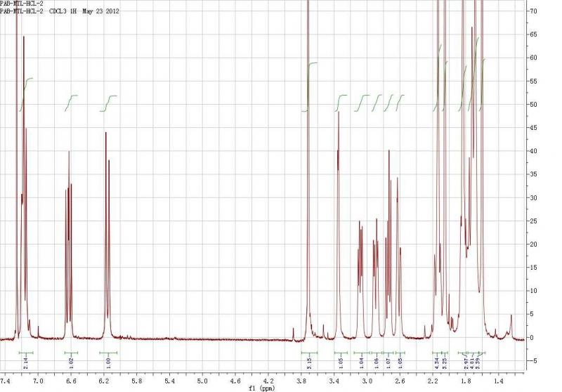Viewport: 562px width, 392px height.
Task: Click the x-axis tick label 3.4
Action: [334, 381]
